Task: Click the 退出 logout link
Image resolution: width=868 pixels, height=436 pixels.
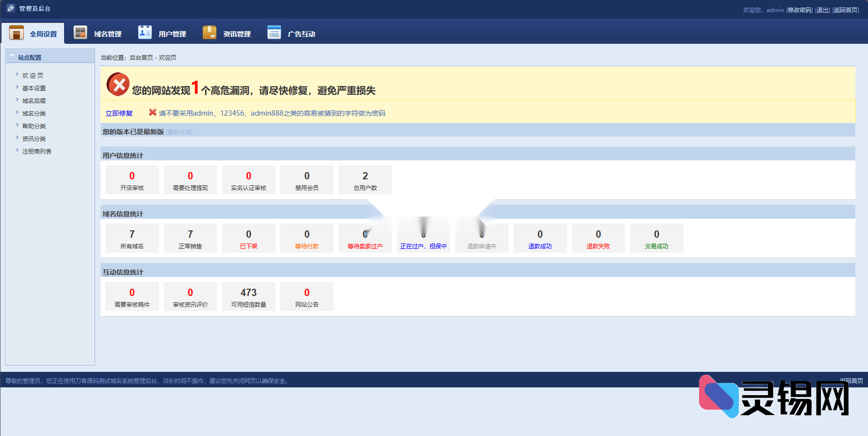Action: (x=822, y=10)
